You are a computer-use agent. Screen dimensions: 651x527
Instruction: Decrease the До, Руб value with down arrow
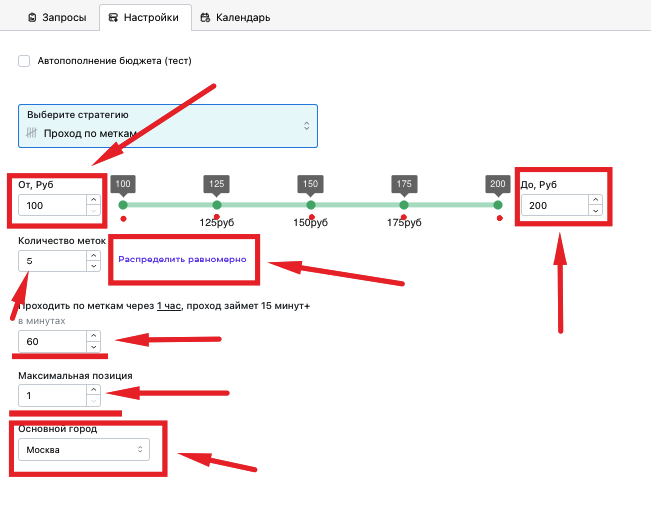(x=596, y=211)
